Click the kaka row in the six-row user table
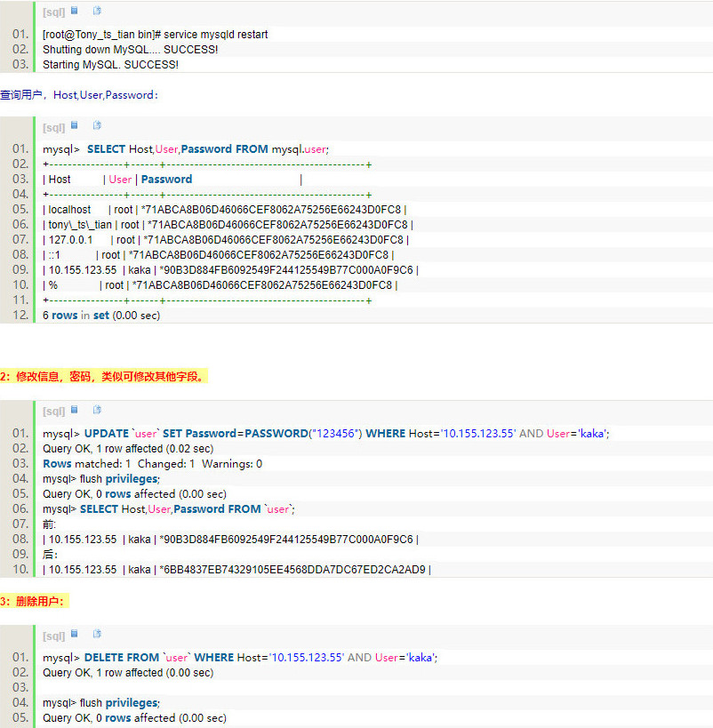713x728 pixels. (x=231, y=269)
